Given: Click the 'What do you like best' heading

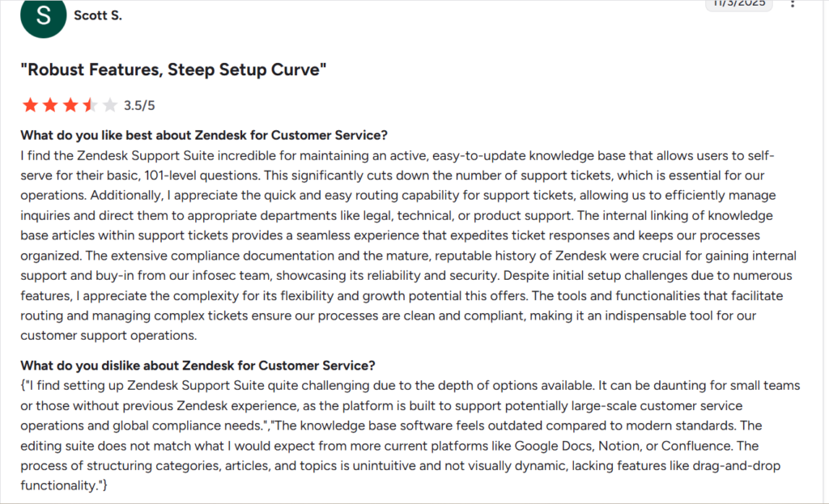Looking at the screenshot, I should tap(204, 135).
